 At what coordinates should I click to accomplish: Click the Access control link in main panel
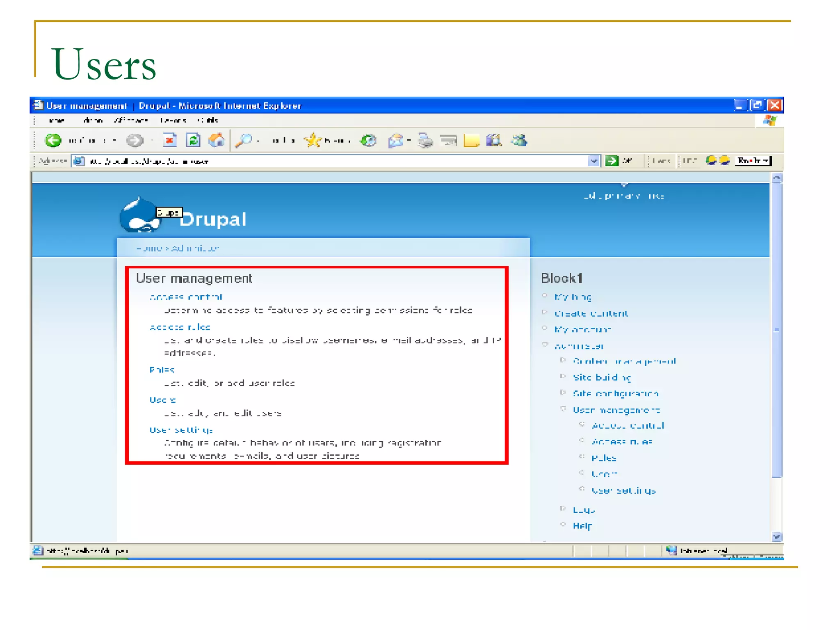(186, 297)
